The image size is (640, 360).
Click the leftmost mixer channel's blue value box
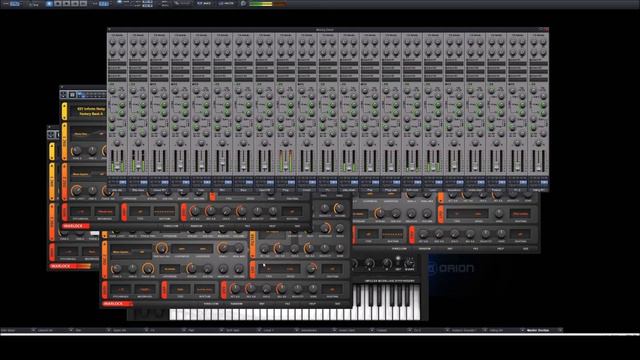tap(122, 182)
